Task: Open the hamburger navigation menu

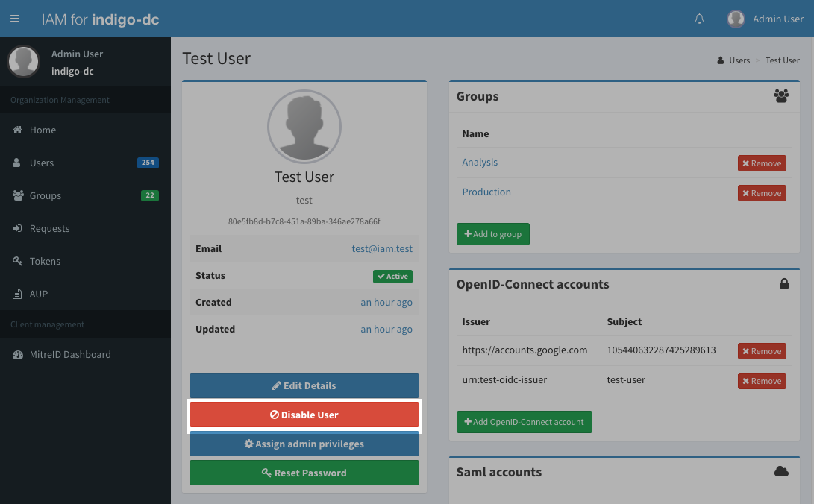Action: tap(15, 19)
